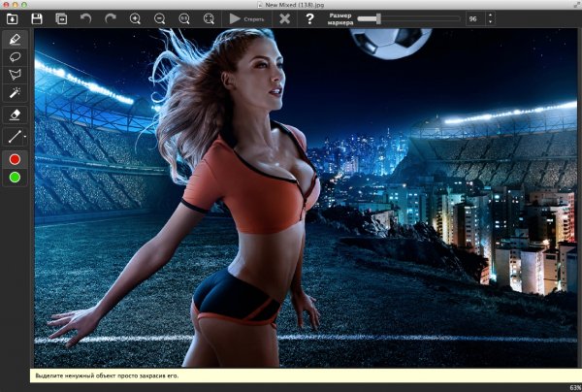This screenshot has height=392, width=582.
Task: Select the line tool
Action: point(15,137)
